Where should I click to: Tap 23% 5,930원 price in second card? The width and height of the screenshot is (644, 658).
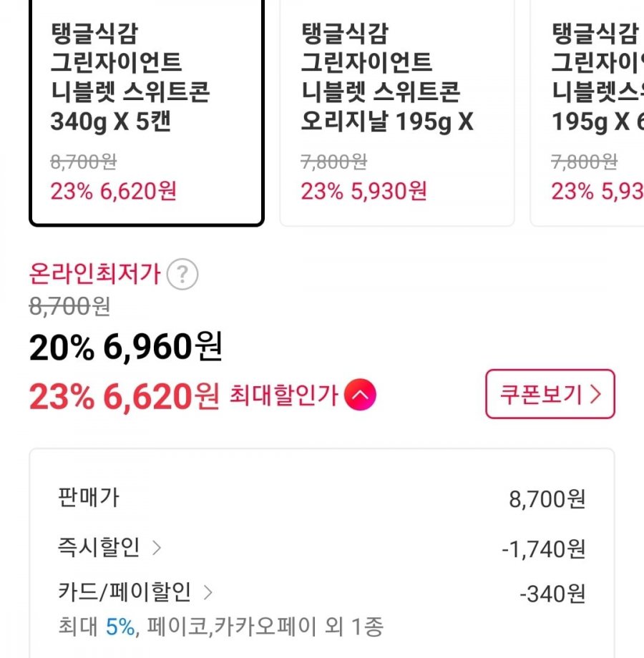[364, 192]
